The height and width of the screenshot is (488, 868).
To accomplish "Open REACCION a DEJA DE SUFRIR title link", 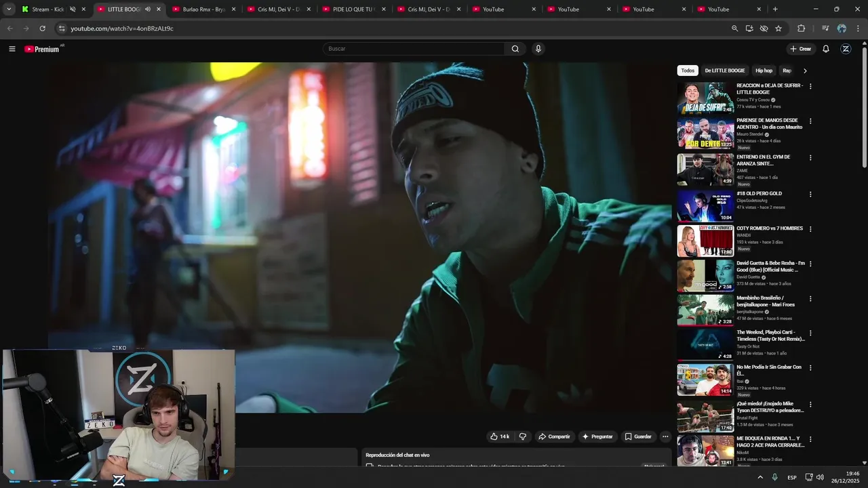I will coord(770,89).
